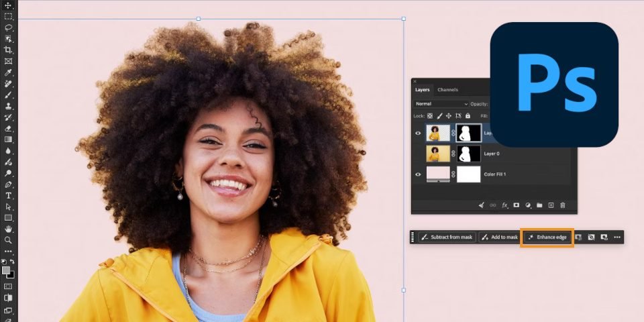Toggle Quick Mask mode
644x322 pixels.
coord(8,286)
